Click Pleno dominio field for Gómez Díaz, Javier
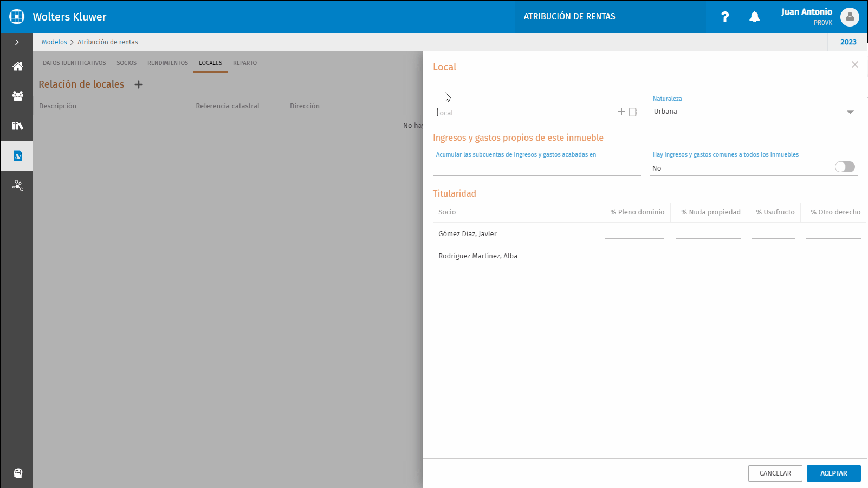 click(634, 233)
